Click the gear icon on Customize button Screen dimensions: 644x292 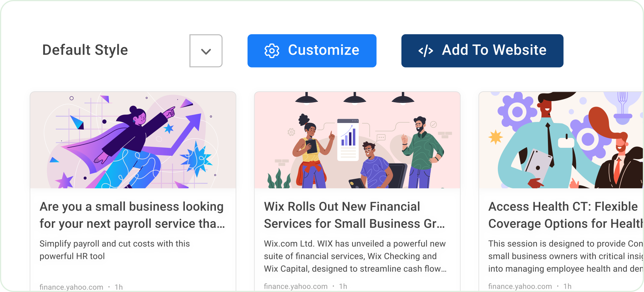[272, 51]
